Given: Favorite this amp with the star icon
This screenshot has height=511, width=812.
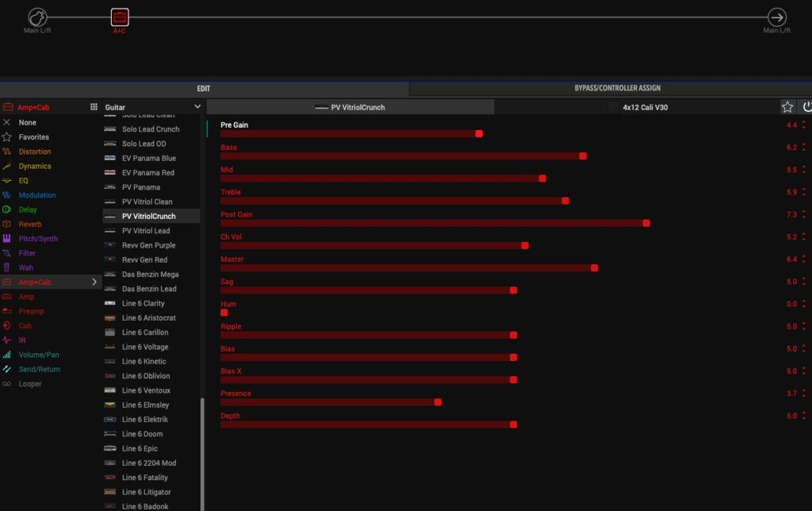Looking at the screenshot, I should (x=787, y=107).
